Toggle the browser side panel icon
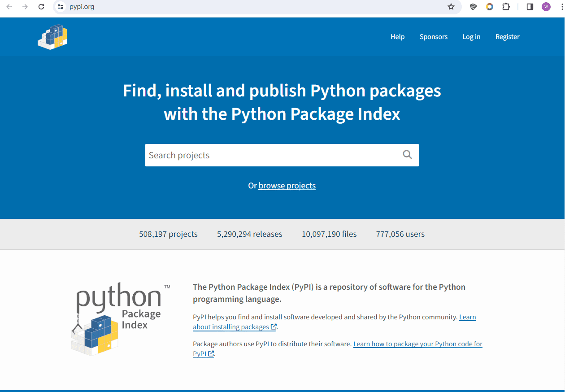This screenshot has height=392, width=565. tap(530, 7)
